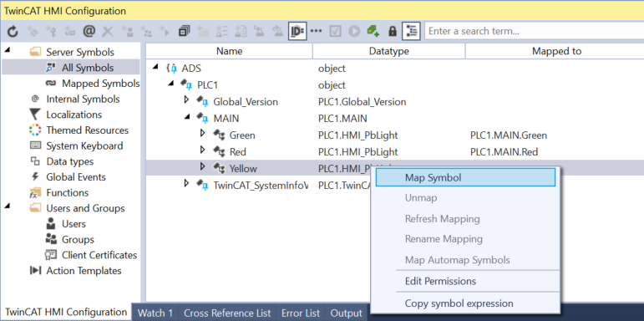This screenshot has width=644, height=321.
Task: Open Global Events in sidebar
Action: point(76,177)
